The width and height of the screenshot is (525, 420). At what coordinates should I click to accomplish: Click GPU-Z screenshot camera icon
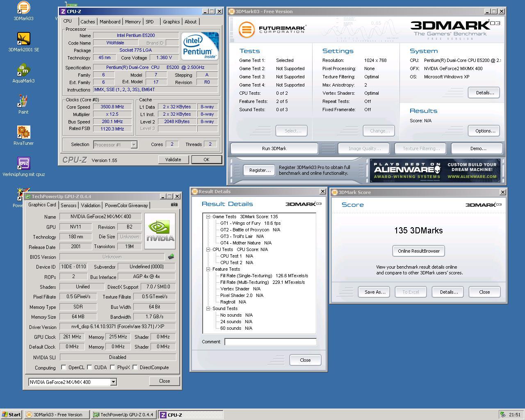(174, 204)
